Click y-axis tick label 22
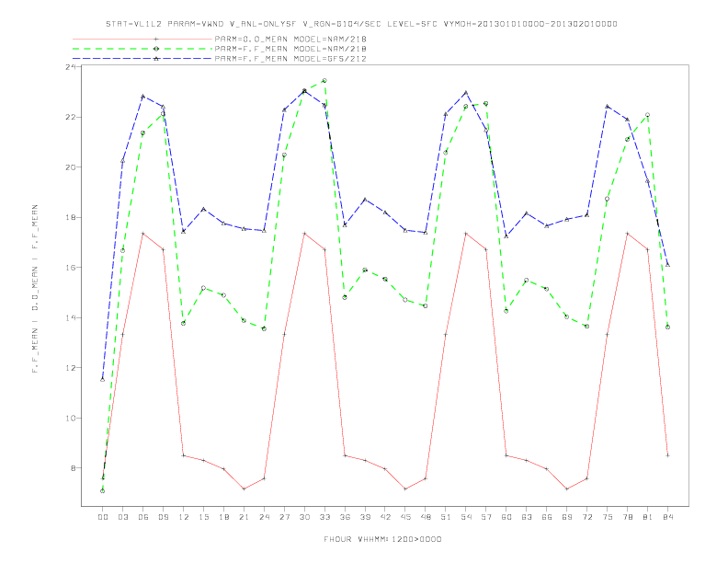The height and width of the screenshot is (563, 728). click(x=71, y=117)
